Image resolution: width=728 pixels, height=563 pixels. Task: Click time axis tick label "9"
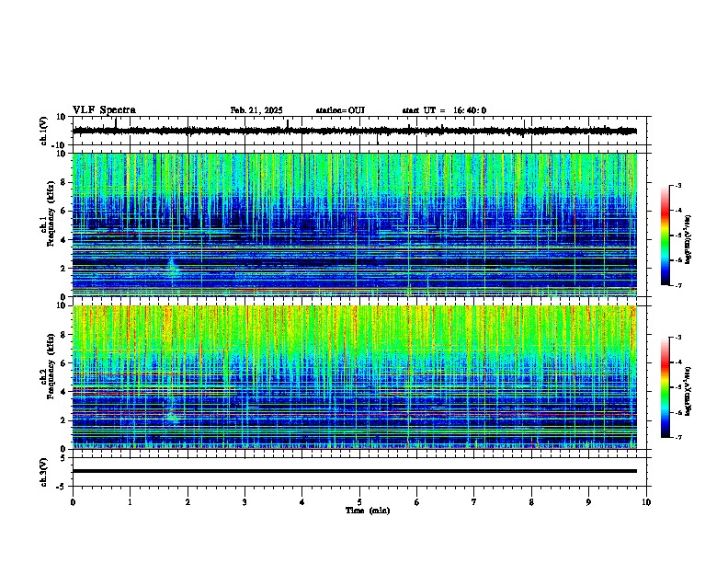click(588, 502)
